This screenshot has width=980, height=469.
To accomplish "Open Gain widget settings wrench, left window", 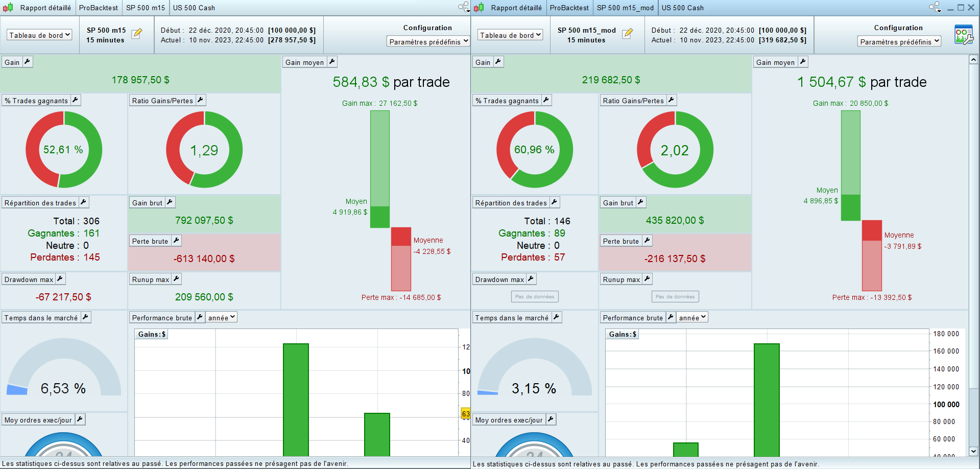I will [x=28, y=62].
